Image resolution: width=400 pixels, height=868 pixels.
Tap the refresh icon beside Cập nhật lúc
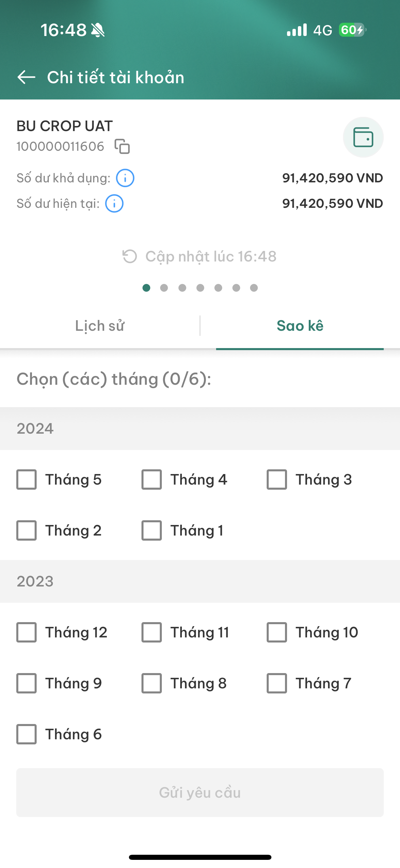point(130,256)
